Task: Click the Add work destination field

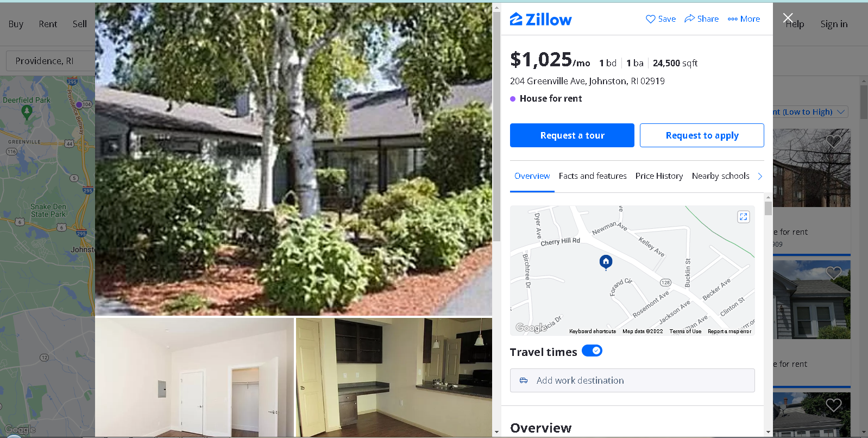Action: pos(632,380)
